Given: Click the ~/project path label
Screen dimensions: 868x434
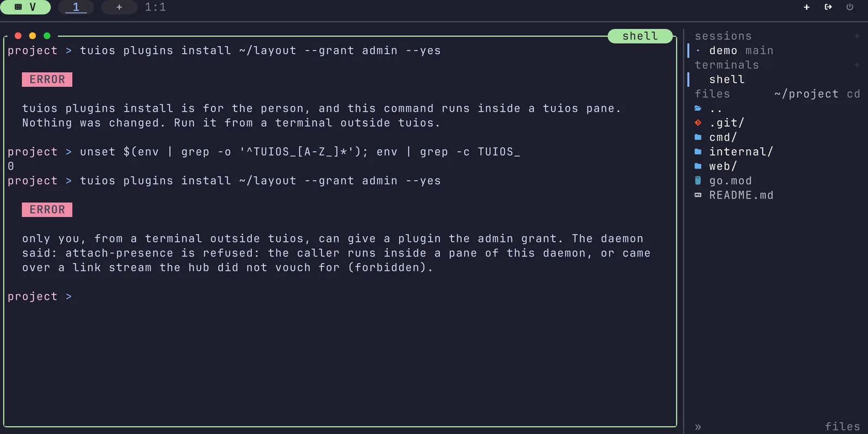Looking at the screenshot, I should pos(807,94).
